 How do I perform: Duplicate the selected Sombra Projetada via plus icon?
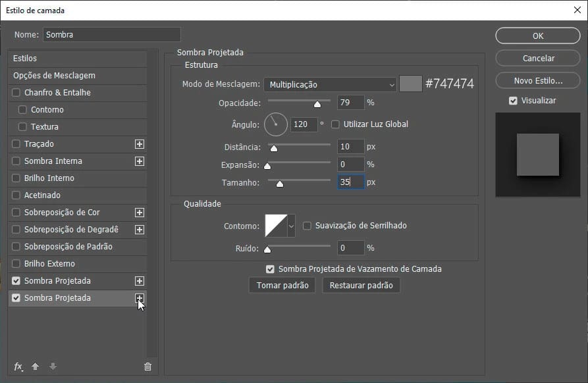pyautogui.click(x=140, y=297)
